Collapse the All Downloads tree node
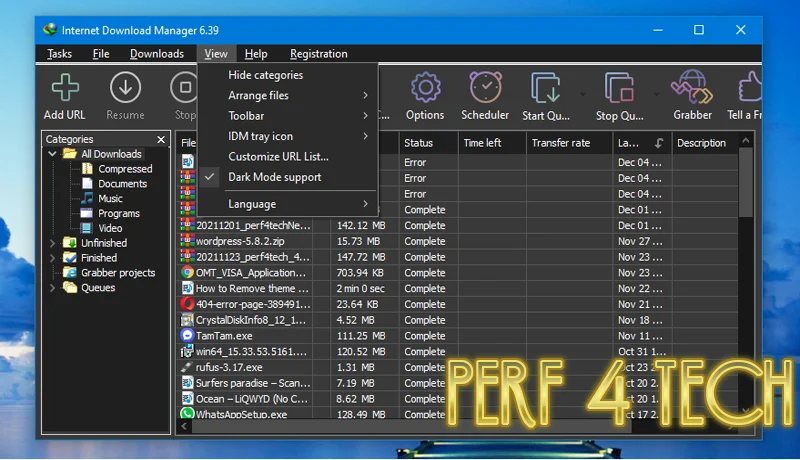800x460 pixels. click(52, 154)
